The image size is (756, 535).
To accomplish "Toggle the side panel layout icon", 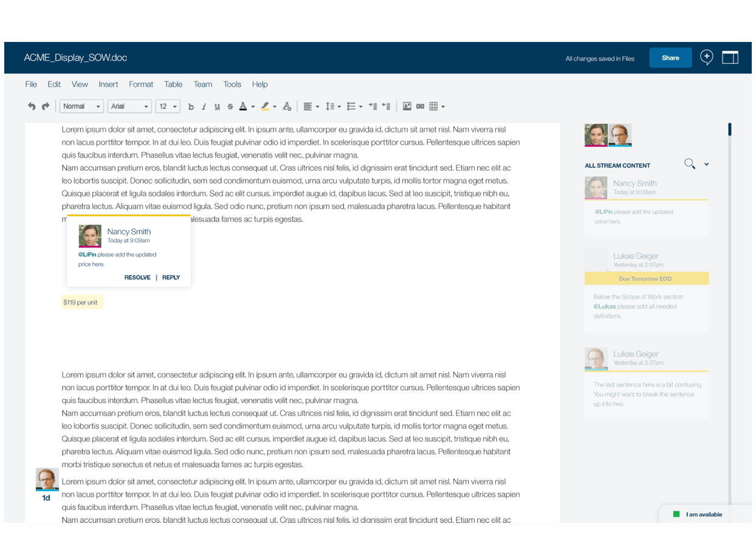I will point(730,58).
